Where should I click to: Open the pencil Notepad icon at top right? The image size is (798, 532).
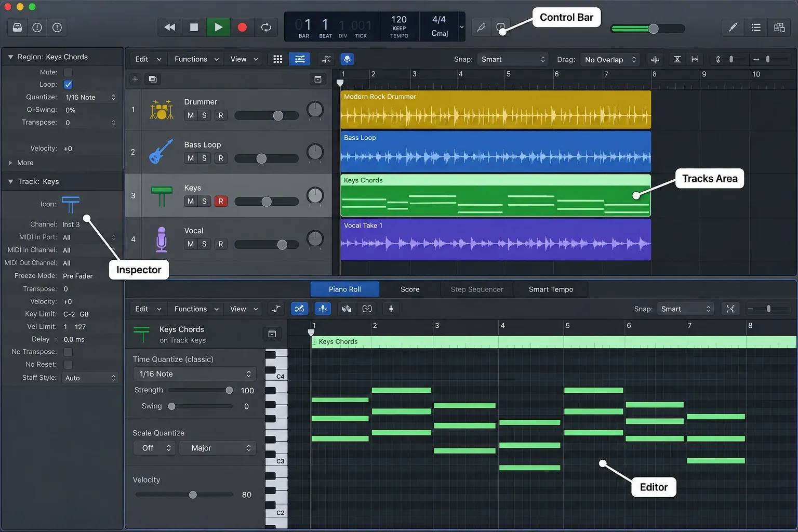[733, 28]
